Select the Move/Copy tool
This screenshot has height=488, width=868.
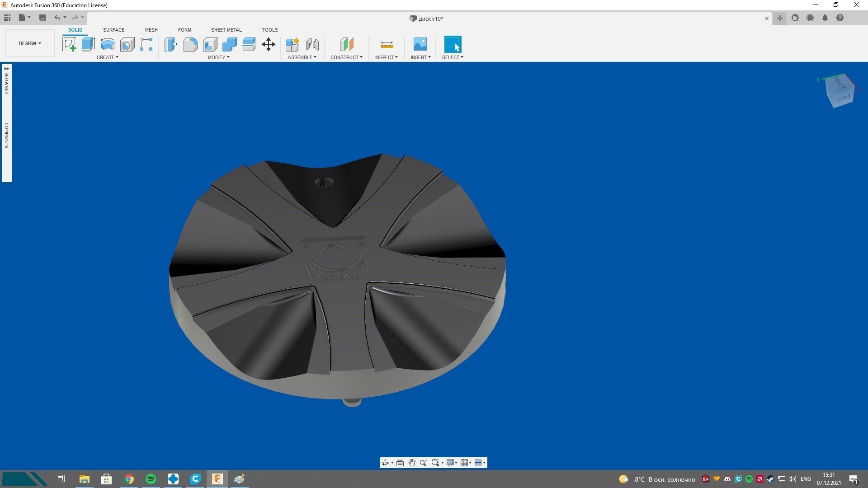(269, 44)
